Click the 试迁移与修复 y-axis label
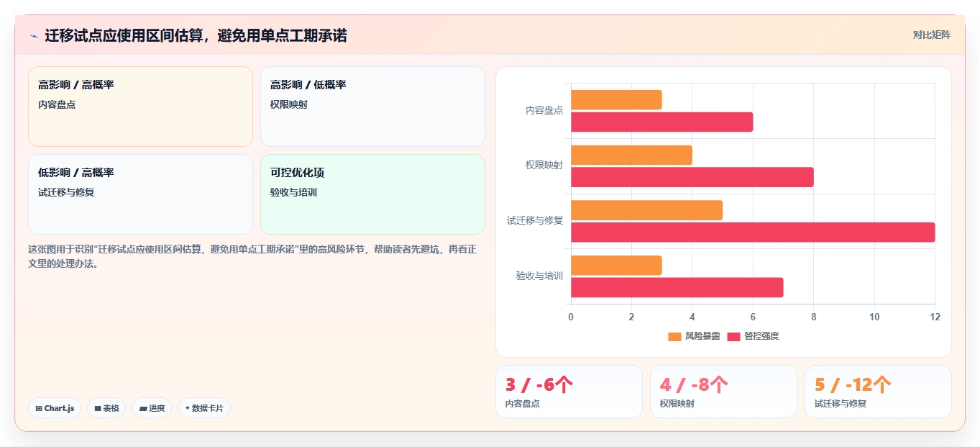Image resolution: width=980 pixels, height=447 pixels. coord(535,221)
